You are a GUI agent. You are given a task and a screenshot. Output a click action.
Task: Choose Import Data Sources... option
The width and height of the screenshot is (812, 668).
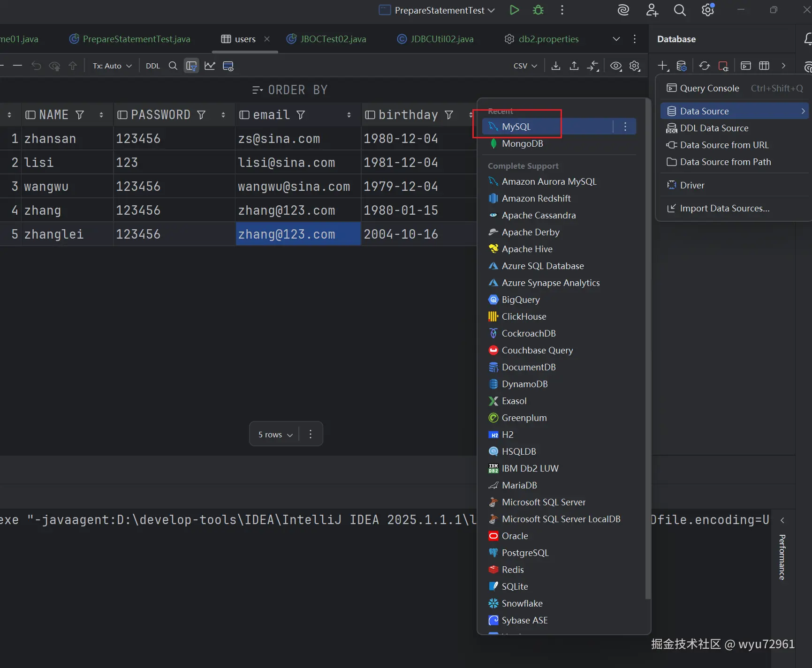pyautogui.click(x=724, y=208)
